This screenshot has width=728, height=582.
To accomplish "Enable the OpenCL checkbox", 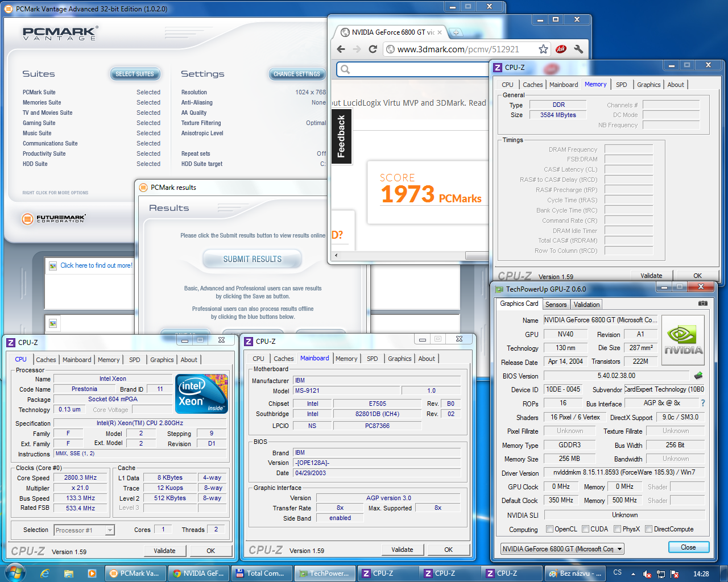I will tap(549, 529).
